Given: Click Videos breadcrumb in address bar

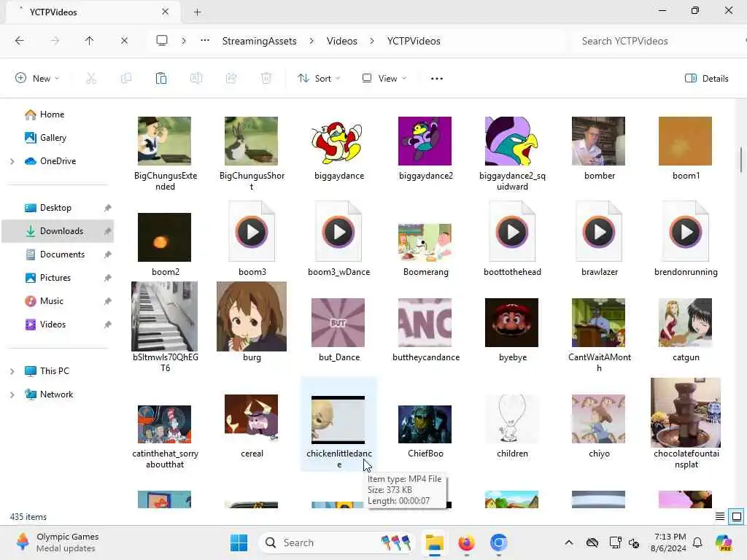Looking at the screenshot, I should point(341,41).
